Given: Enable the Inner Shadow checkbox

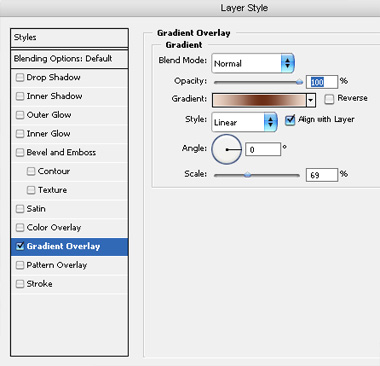Looking at the screenshot, I should [20, 96].
